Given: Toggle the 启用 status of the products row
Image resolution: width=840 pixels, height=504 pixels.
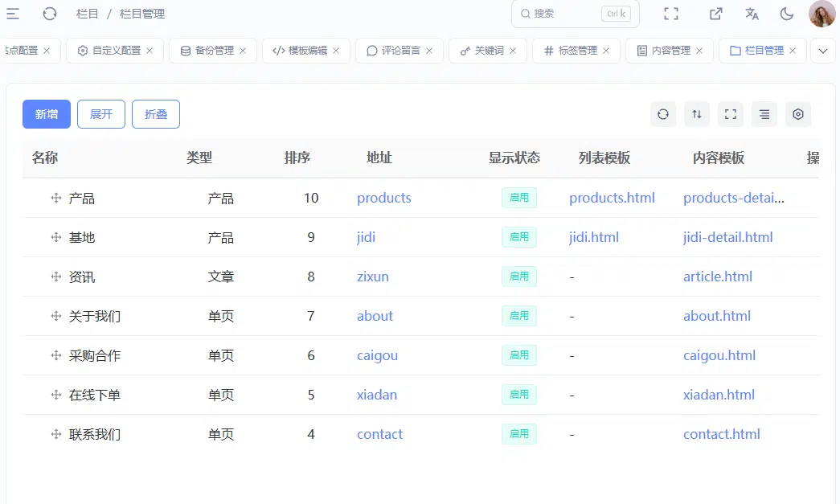Looking at the screenshot, I should [x=519, y=198].
